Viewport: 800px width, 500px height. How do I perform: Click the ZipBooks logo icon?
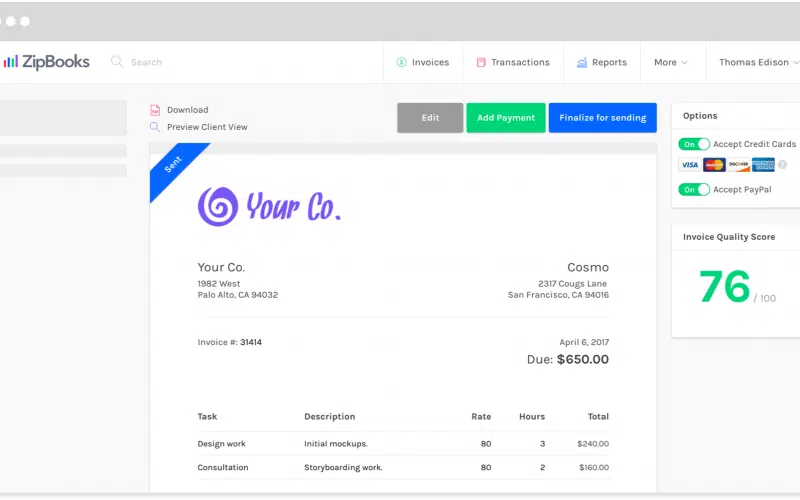point(10,62)
